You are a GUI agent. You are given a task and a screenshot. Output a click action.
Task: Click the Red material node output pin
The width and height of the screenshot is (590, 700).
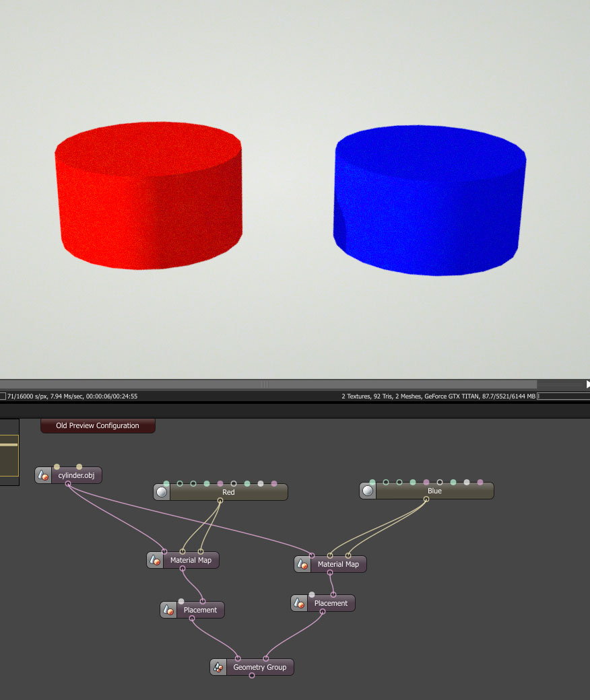(220, 501)
